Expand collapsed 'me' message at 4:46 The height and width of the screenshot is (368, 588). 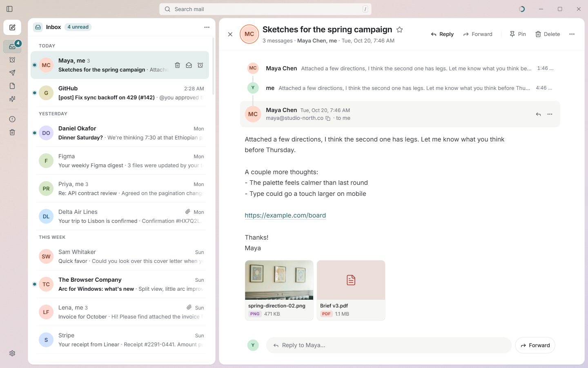click(x=400, y=88)
